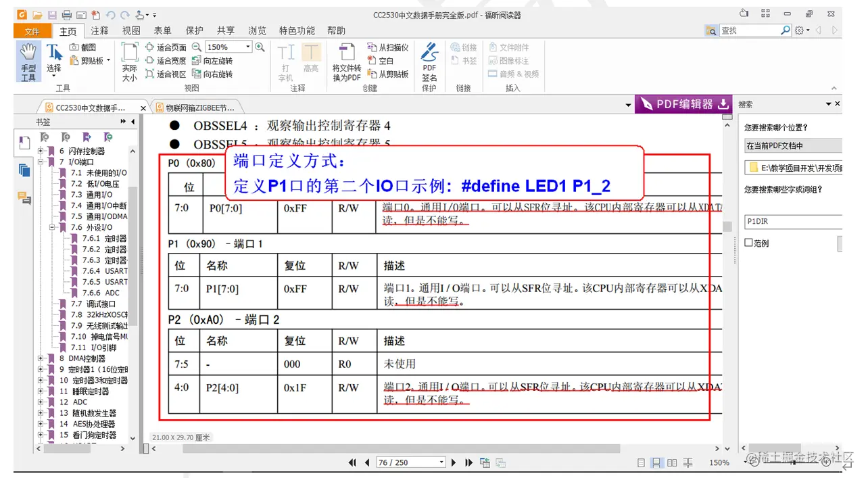Click the PDF编辑器 banner button
Image resolution: width=868 pixels, height=478 pixels.
[684, 104]
